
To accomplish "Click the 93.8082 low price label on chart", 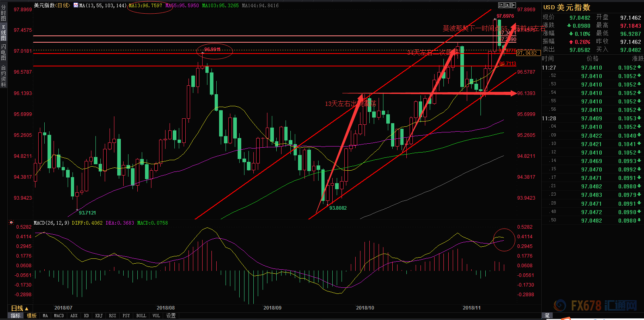I will (x=338, y=208).
